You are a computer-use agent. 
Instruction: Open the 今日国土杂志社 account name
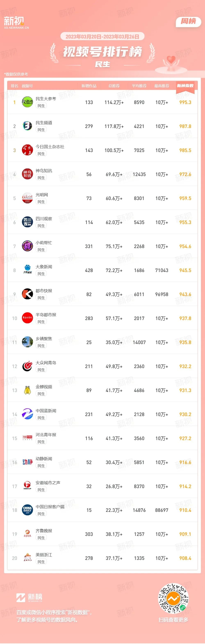(50, 147)
